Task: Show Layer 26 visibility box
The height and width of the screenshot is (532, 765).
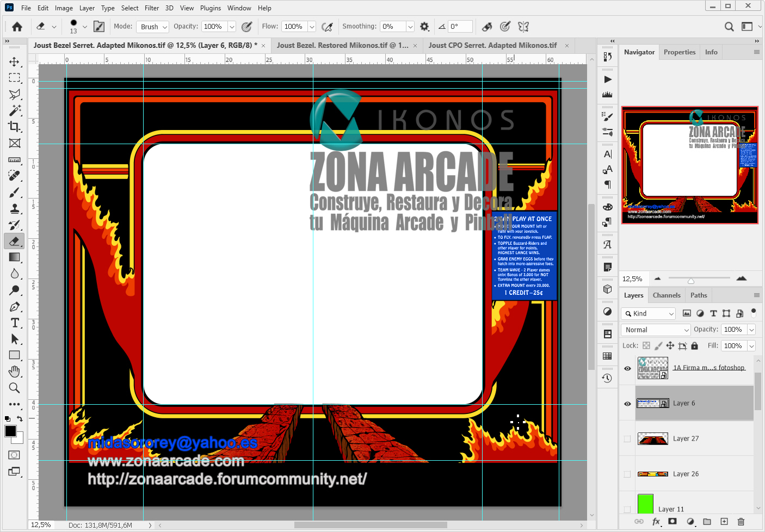Action: tap(627, 474)
